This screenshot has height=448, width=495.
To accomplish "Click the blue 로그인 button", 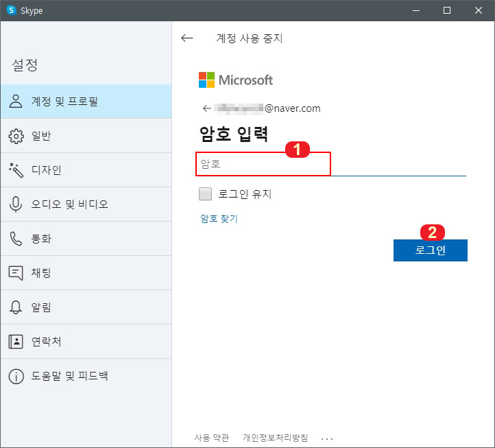I will [431, 250].
